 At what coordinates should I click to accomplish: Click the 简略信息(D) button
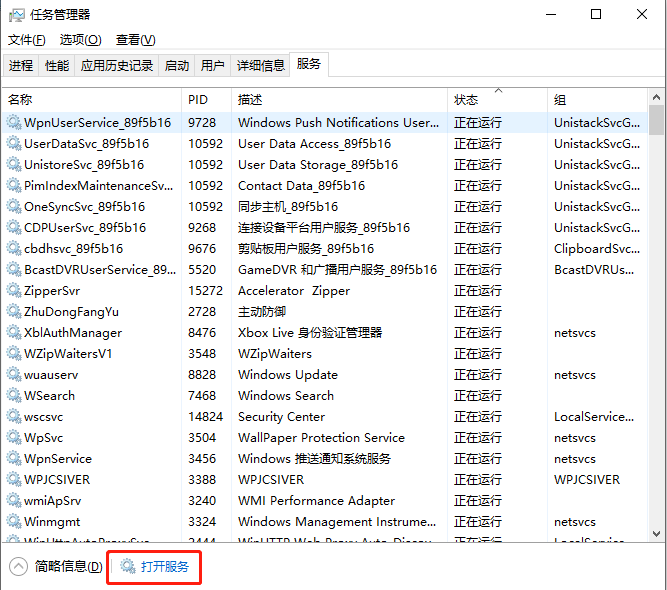coord(68,567)
